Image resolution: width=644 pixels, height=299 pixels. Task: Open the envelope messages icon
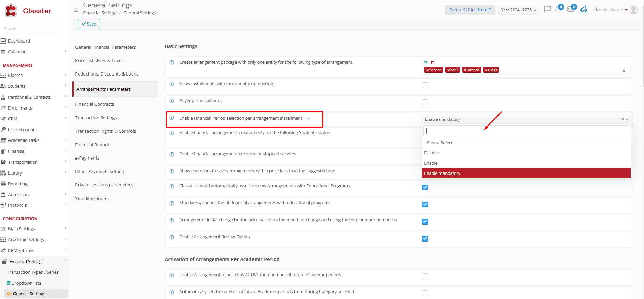pyautogui.click(x=571, y=9)
